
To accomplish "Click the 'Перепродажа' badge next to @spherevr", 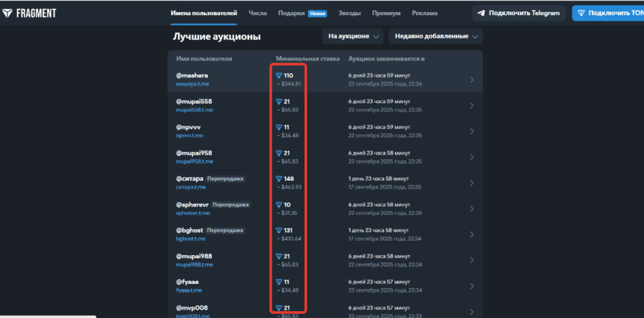I will coord(230,205).
